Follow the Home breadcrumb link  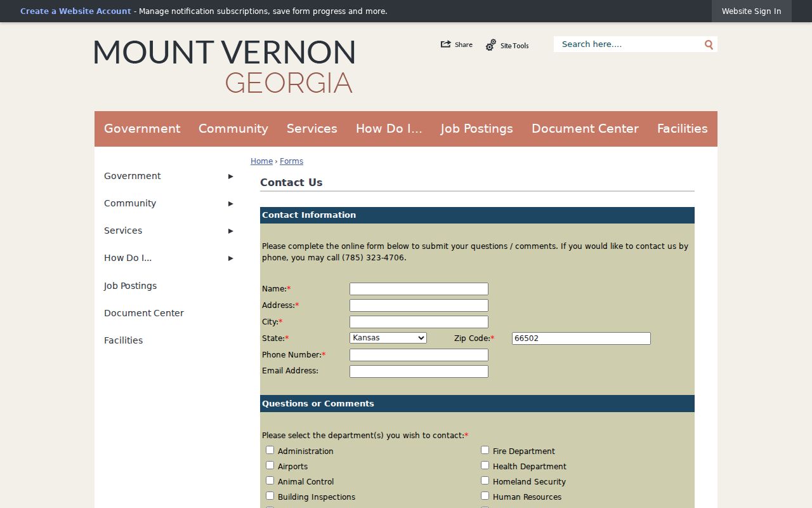point(261,161)
